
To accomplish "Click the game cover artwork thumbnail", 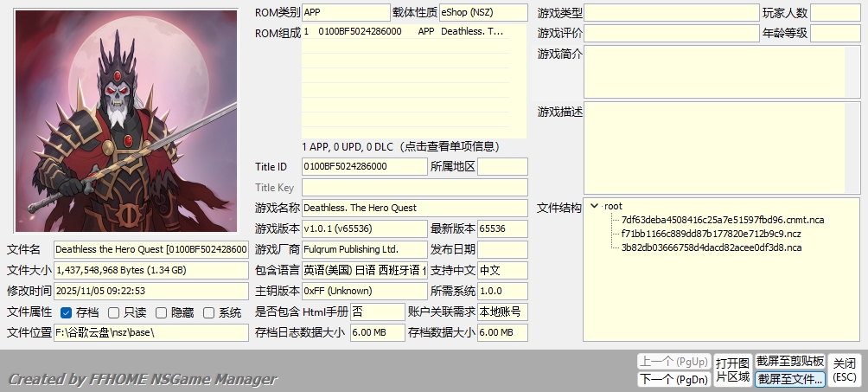I will [x=126, y=121].
